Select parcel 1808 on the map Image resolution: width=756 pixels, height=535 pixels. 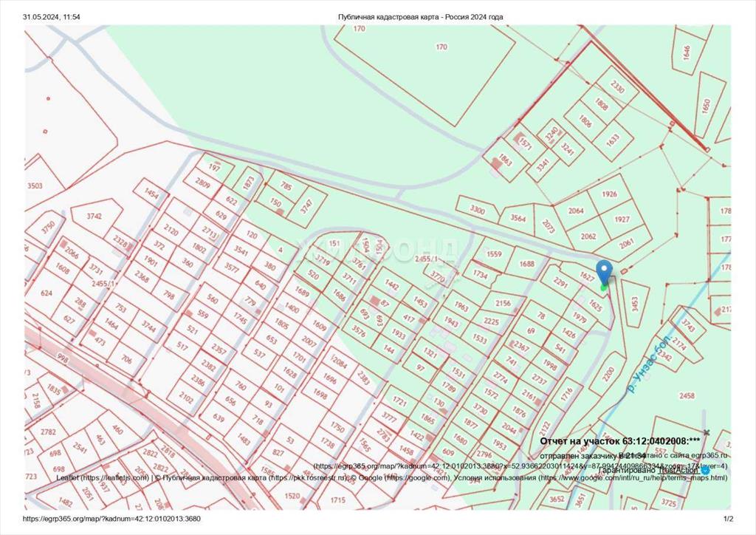coord(601,103)
